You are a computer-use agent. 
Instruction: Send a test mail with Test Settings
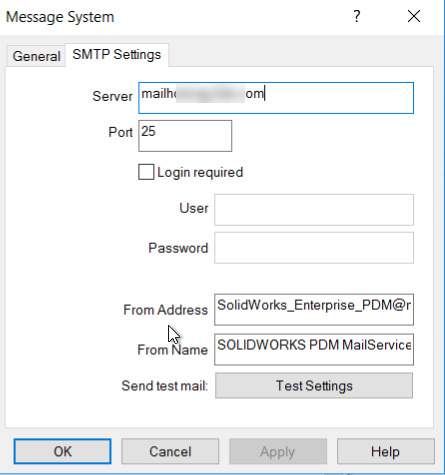314,386
